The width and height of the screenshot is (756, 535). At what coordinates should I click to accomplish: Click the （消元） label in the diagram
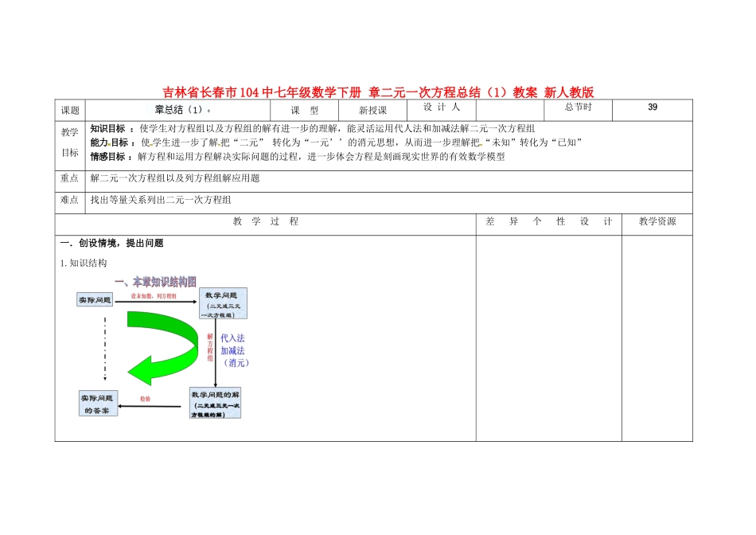[x=236, y=363]
